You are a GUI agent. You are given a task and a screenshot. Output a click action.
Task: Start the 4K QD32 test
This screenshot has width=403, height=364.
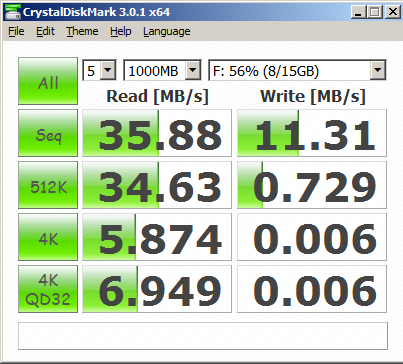click(x=48, y=289)
